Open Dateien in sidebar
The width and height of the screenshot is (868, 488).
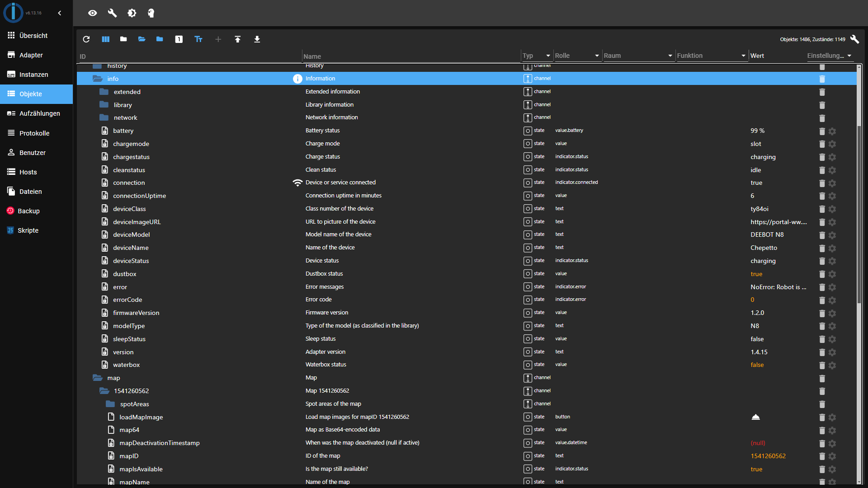point(36,192)
